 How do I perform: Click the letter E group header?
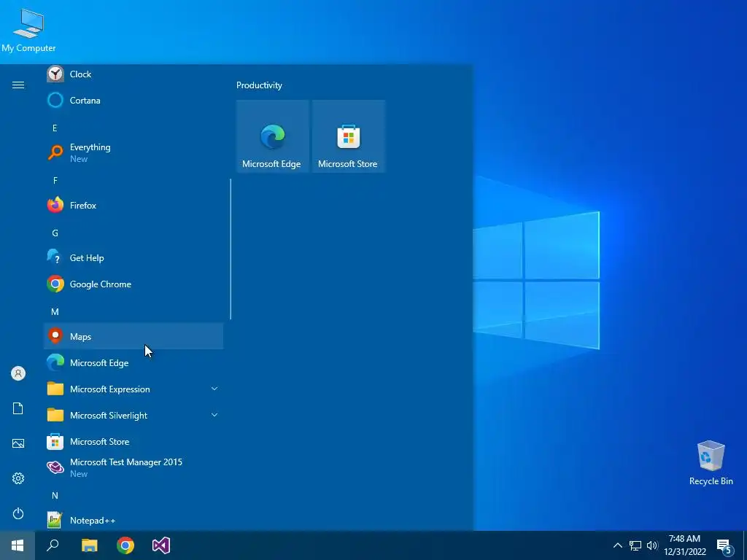pyautogui.click(x=55, y=128)
